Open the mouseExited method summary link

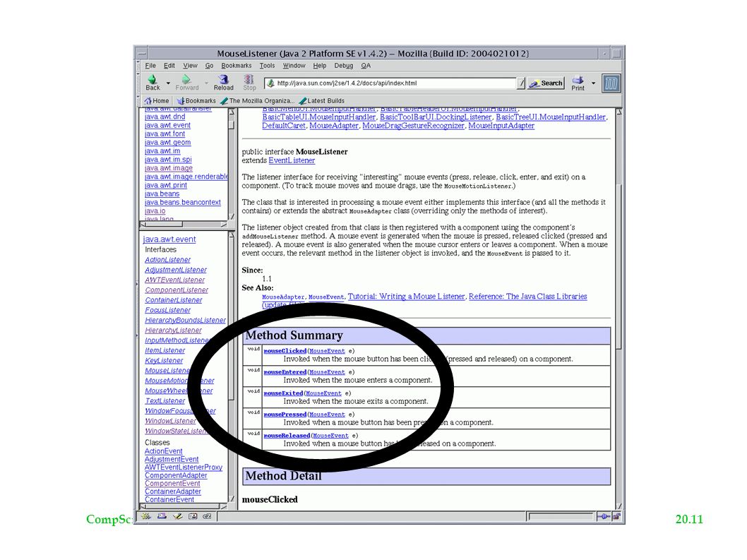[x=283, y=393]
